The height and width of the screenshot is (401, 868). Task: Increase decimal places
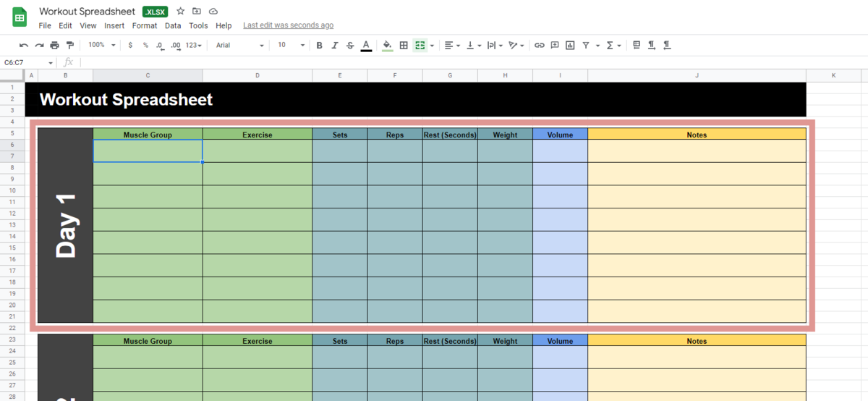pos(176,45)
